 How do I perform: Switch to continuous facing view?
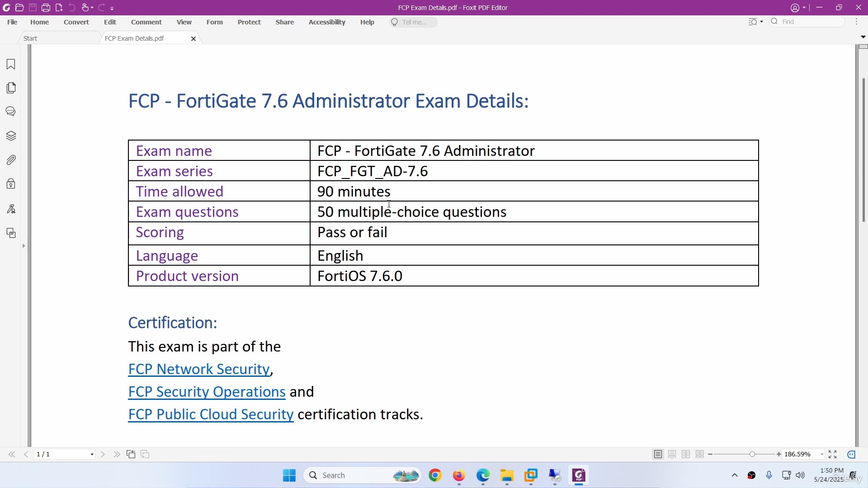point(700,455)
